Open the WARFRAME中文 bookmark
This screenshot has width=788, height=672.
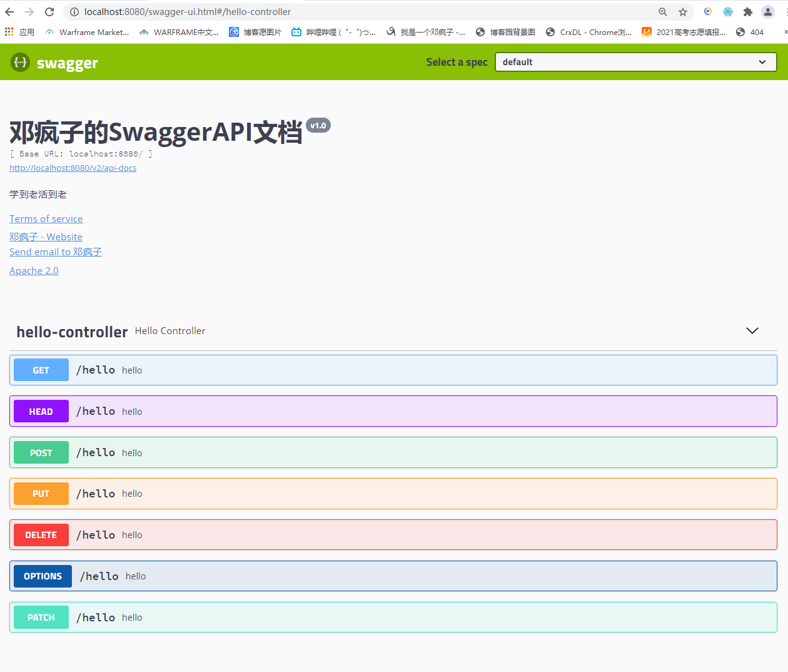179,32
